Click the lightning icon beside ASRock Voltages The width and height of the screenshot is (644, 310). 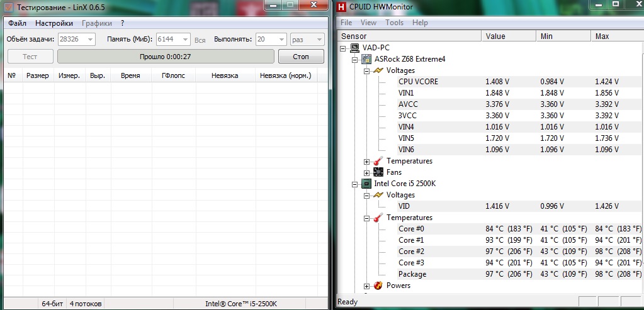[x=378, y=70]
